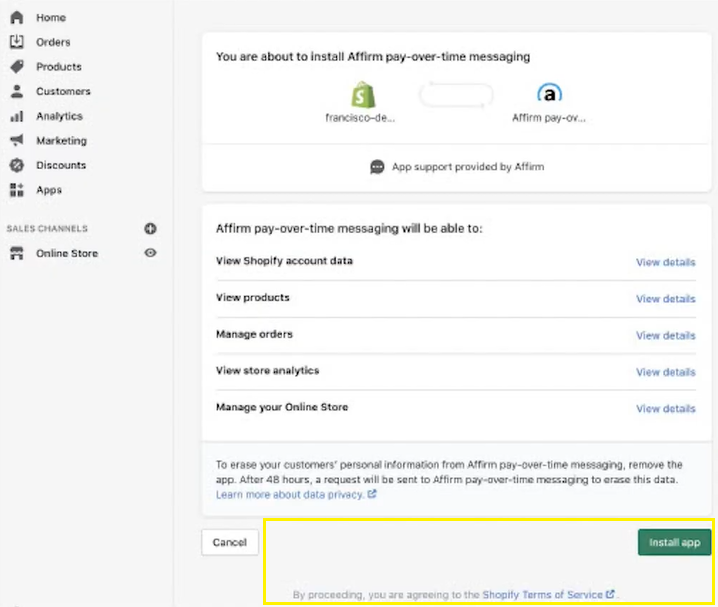Expand View details for Manage orders

tap(665, 336)
